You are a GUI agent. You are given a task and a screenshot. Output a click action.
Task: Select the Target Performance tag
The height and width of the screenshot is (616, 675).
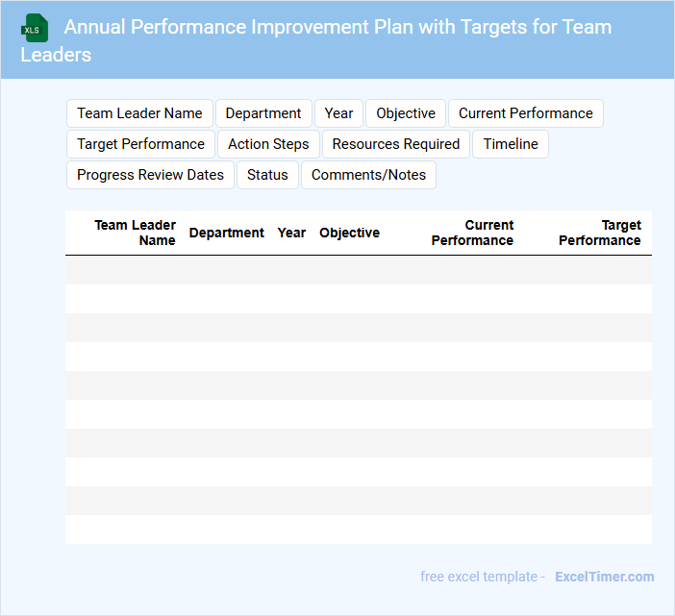[140, 144]
